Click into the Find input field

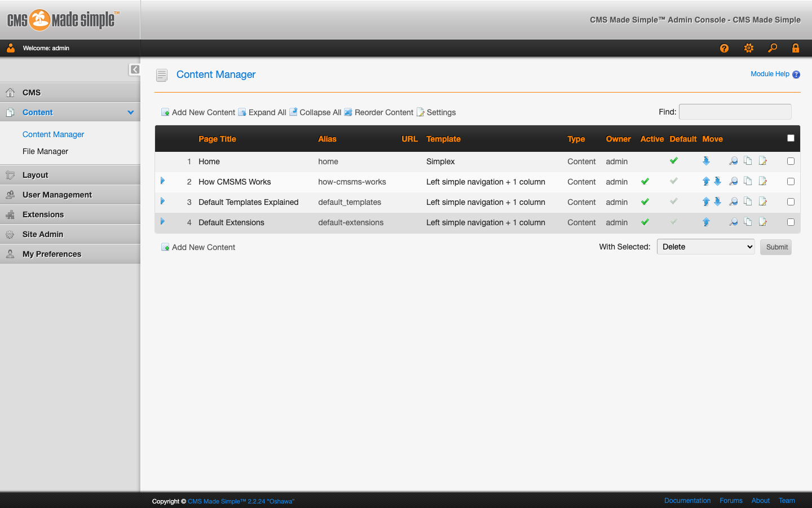coord(735,112)
